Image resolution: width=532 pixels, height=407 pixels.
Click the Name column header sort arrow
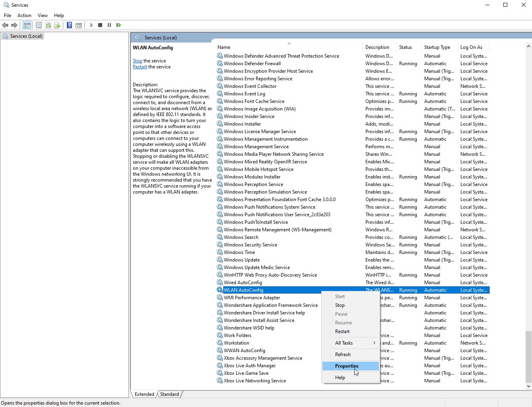289,43
